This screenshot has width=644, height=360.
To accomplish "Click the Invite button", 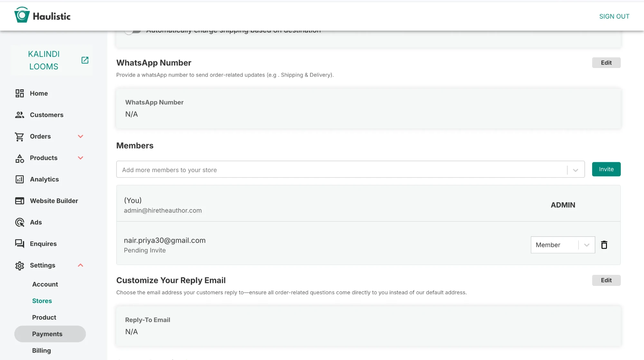I will tap(606, 169).
